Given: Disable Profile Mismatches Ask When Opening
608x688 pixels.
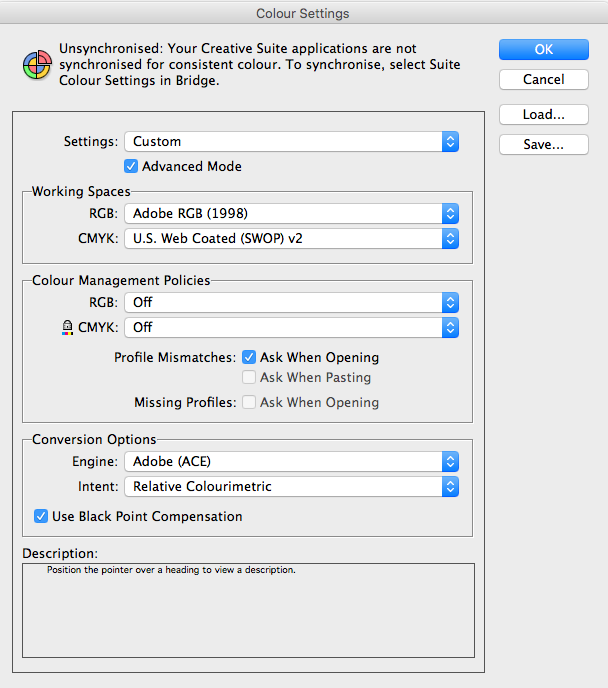Looking at the screenshot, I should tap(249, 357).
